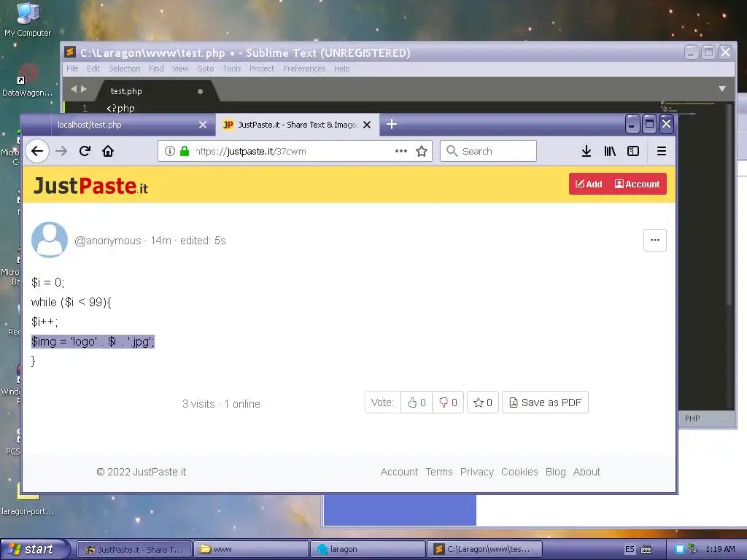The width and height of the screenshot is (747, 560).
Task: Click the JustPaste.it logo
Action: pyautogui.click(x=90, y=185)
